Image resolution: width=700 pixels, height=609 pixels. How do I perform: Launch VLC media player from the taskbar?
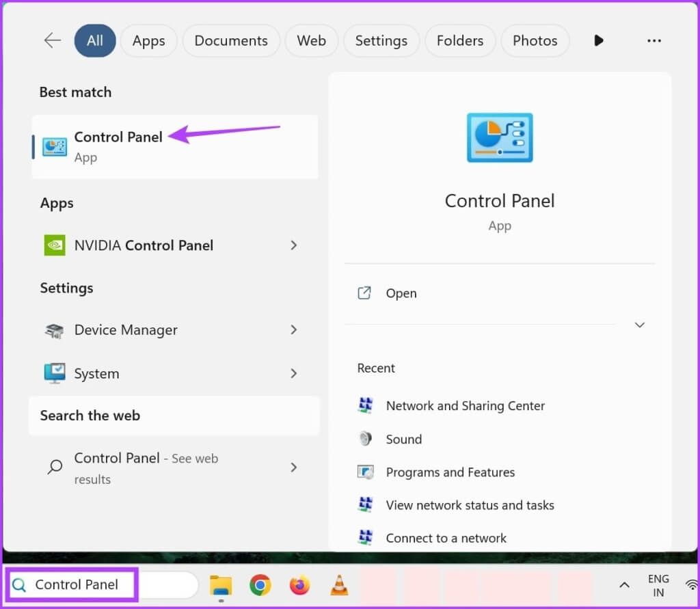(x=338, y=585)
